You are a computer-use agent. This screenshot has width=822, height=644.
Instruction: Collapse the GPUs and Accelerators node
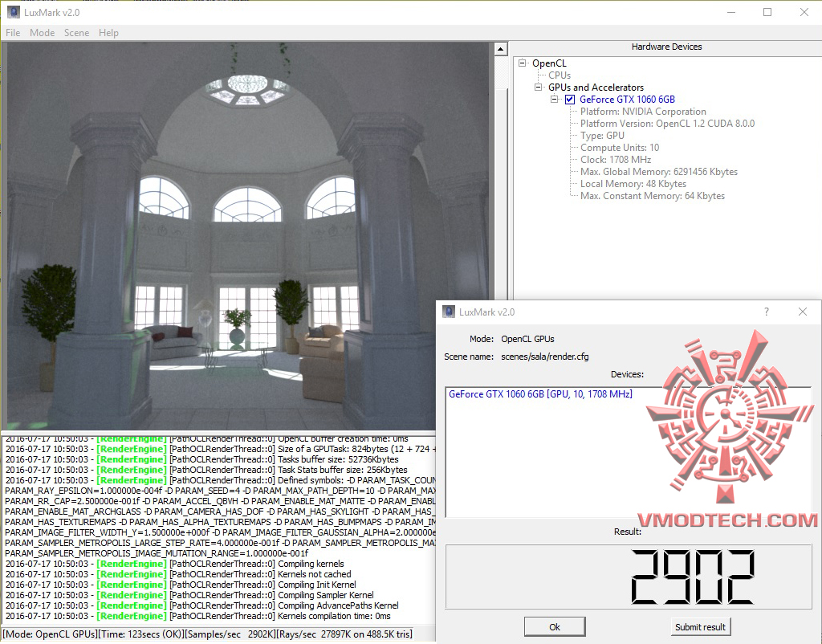click(x=538, y=87)
